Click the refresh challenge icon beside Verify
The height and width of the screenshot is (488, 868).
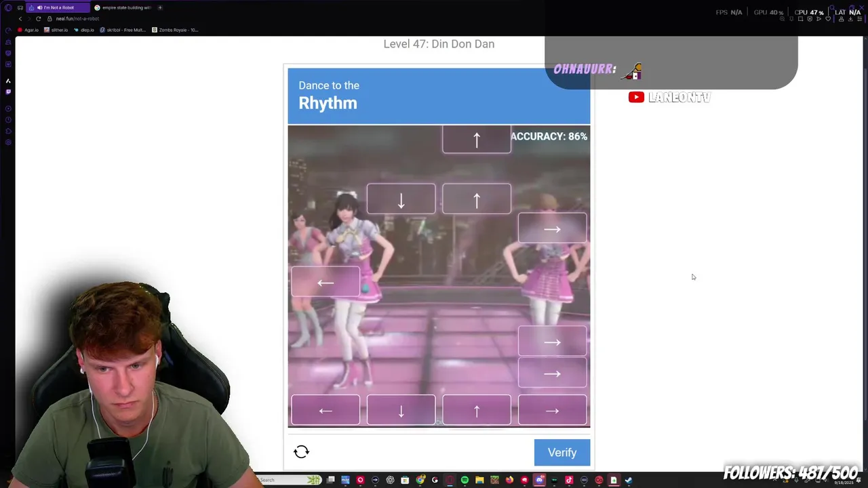click(302, 452)
